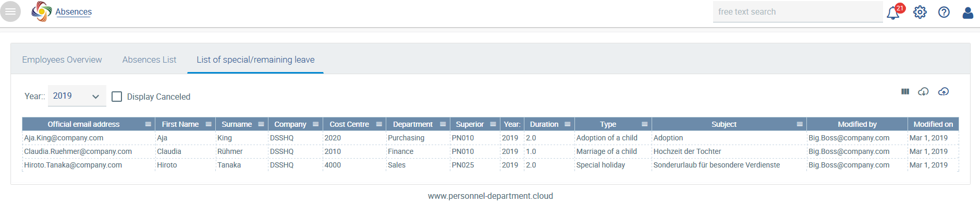The width and height of the screenshot is (980, 215).
Task: Open the Year 2019 dropdown
Action: [77, 96]
